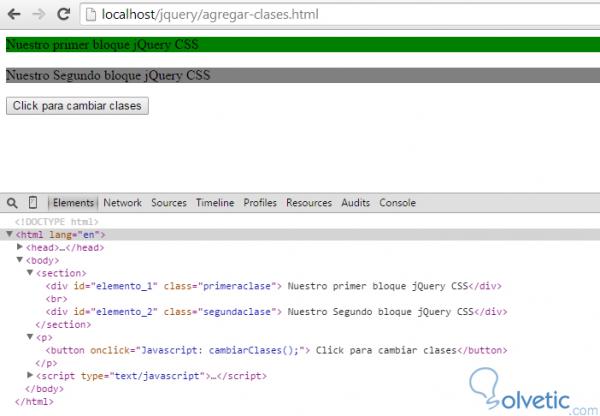The height and width of the screenshot is (416, 600).
Task: Open the Timeline tab
Action: [x=215, y=203]
